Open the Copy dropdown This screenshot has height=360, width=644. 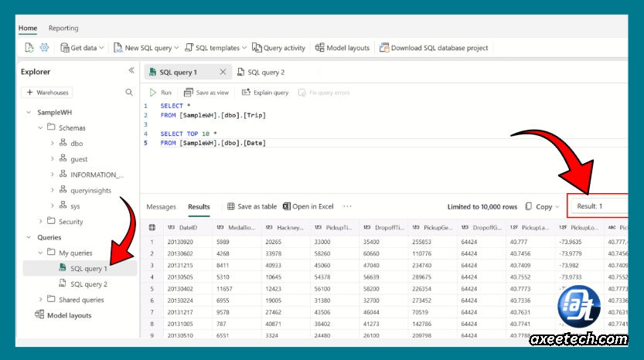[x=542, y=206]
